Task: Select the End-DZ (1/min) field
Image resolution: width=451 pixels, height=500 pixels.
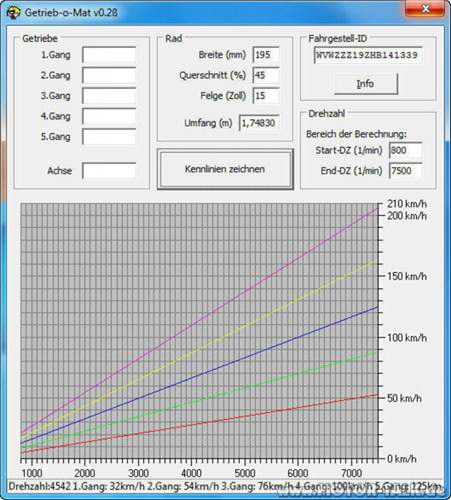Action: coord(406,171)
